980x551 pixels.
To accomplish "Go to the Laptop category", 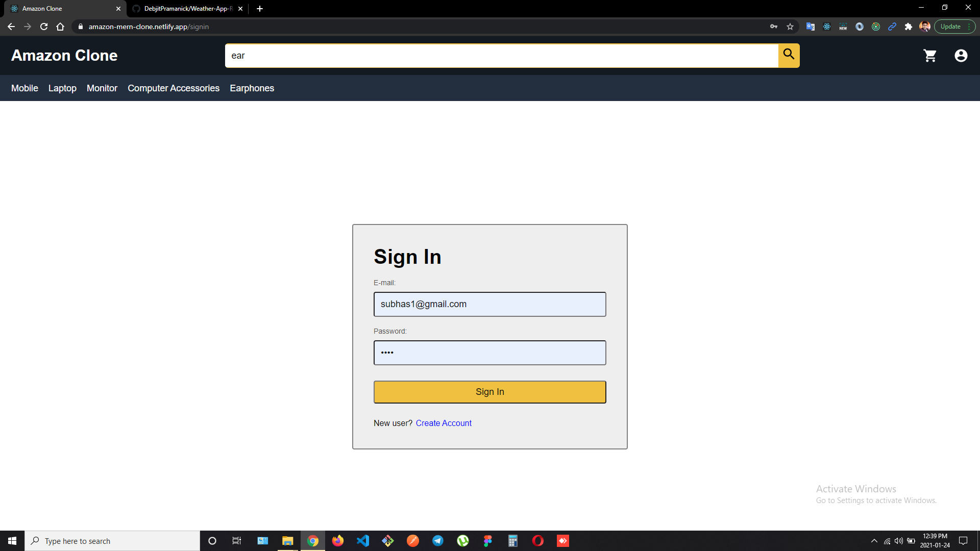I will click(62, 88).
